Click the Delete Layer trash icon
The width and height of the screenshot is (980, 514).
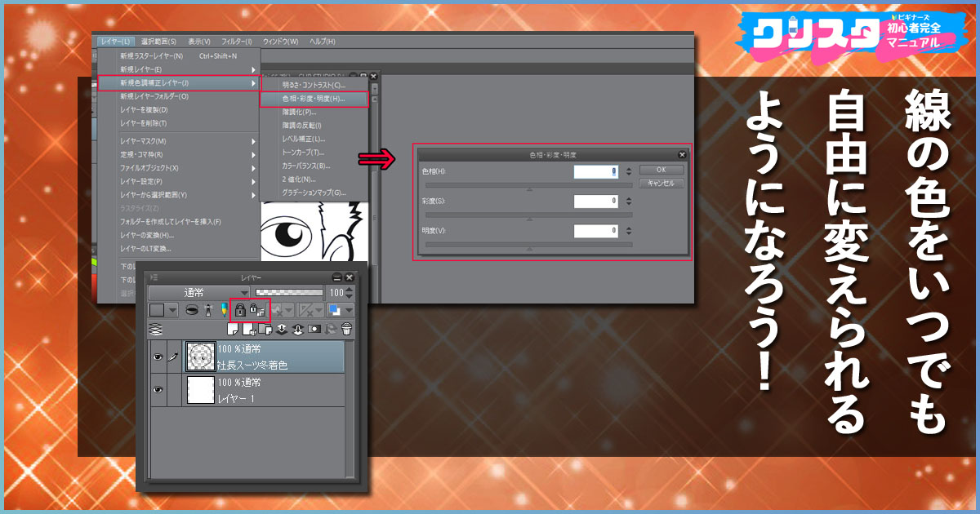point(346,330)
